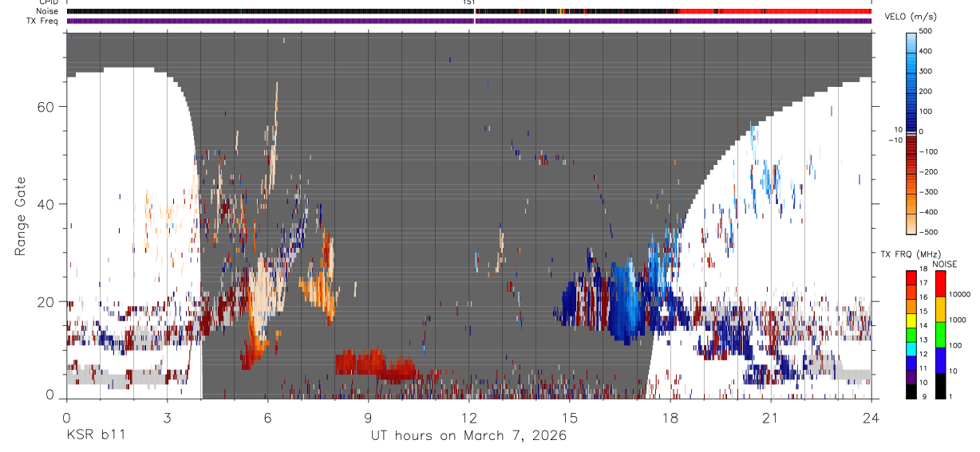The width and height of the screenshot is (980, 452).
Task: Click the yellow swatch in TX FRQ legend
Action: (x=911, y=319)
